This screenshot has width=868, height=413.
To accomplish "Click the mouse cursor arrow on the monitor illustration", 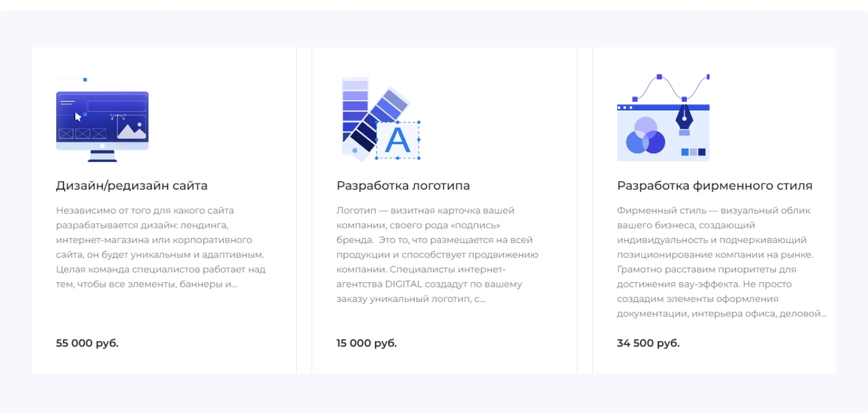I will click(x=78, y=116).
